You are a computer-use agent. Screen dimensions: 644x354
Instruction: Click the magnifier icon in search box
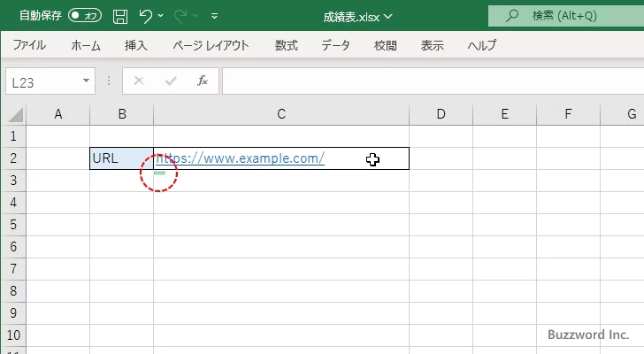[x=512, y=16]
